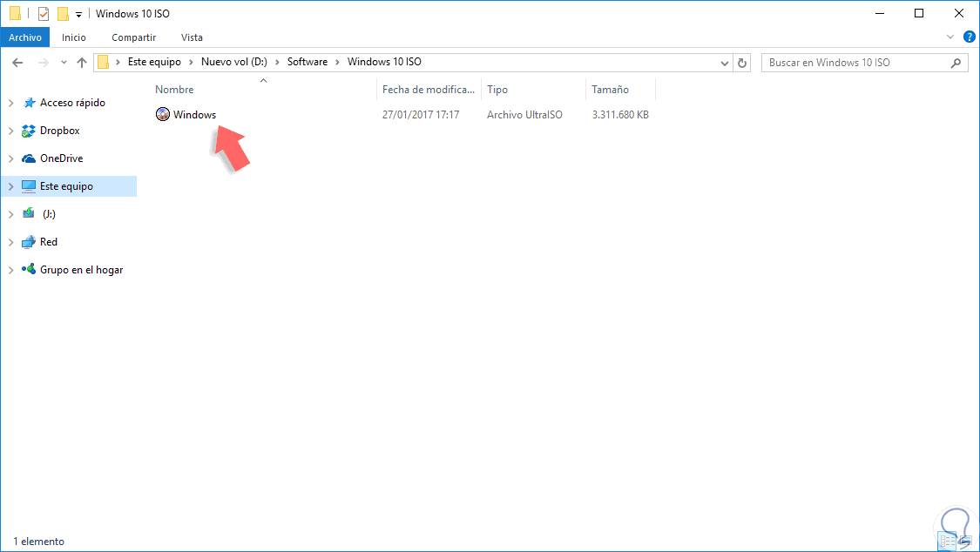This screenshot has width=980, height=552.
Task: Sort by Nombre column header
Action: point(174,90)
